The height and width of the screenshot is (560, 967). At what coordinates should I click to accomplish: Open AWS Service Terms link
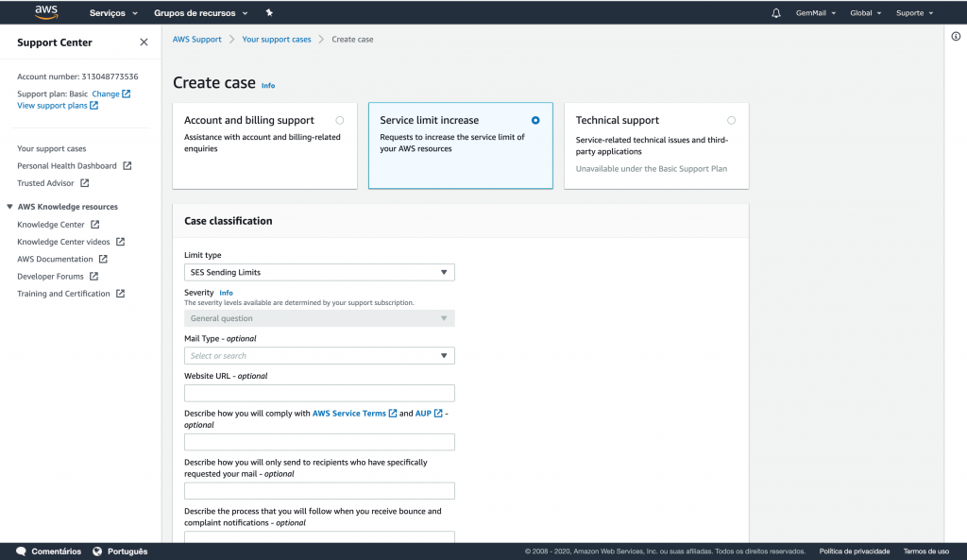point(349,414)
